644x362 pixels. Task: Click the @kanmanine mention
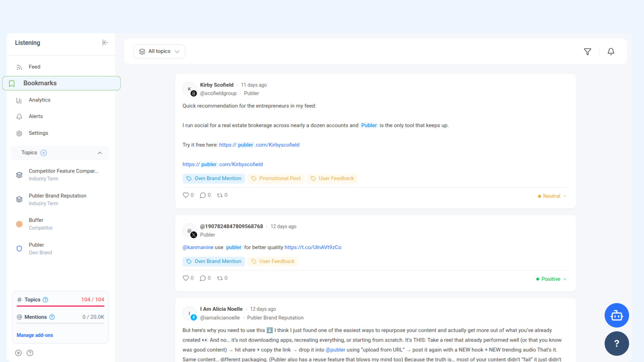(198, 247)
